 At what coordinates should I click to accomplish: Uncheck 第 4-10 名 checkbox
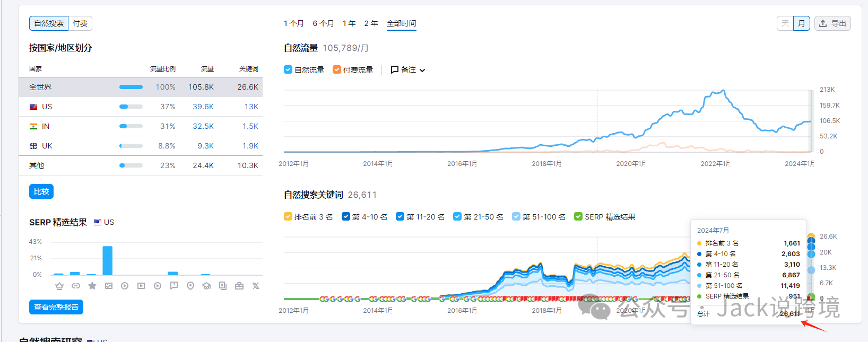(346, 216)
